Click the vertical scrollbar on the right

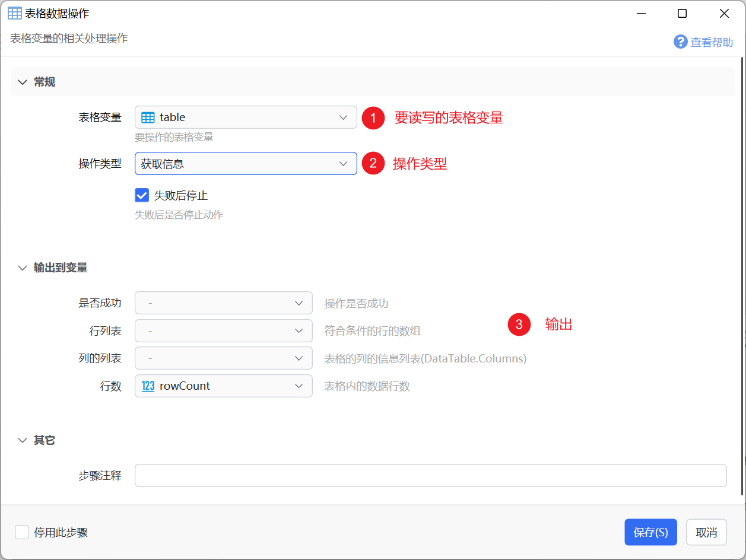pyautogui.click(x=741, y=276)
